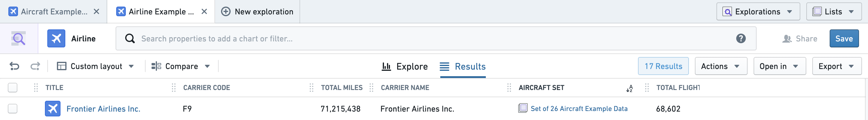Switch to the Explore view tab
868x120 pixels.
pyautogui.click(x=404, y=66)
